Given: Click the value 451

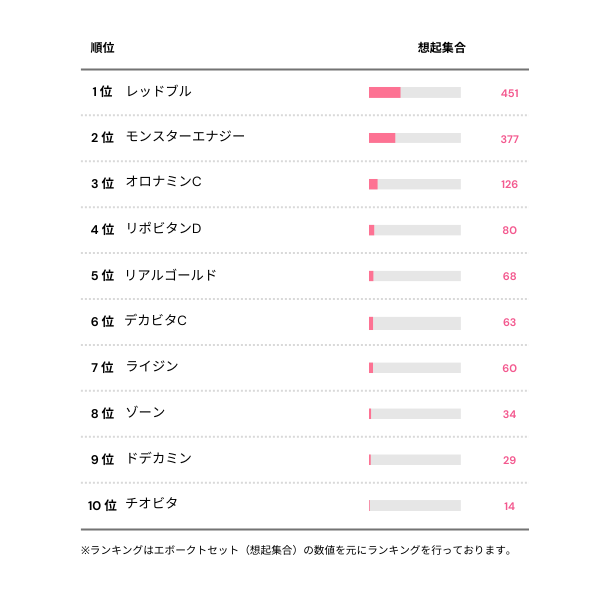Looking at the screenshot, I should (x=509, y=93).
